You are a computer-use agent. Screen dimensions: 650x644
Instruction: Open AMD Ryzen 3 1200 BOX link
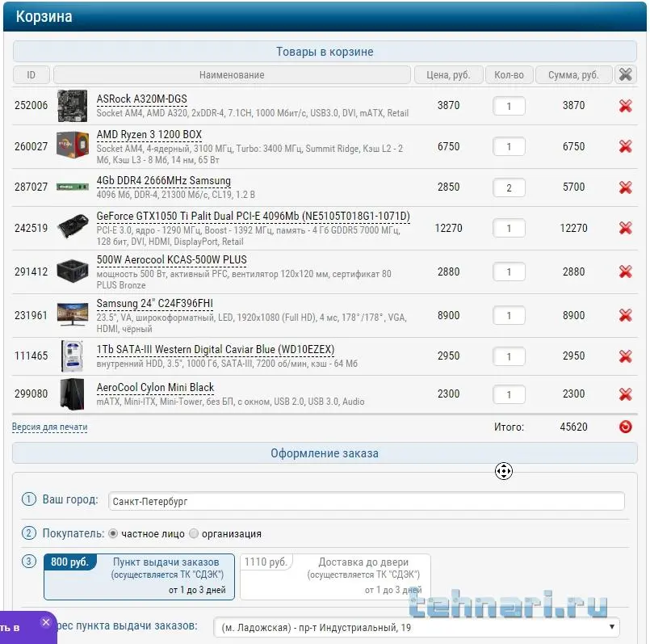(149, 135)
